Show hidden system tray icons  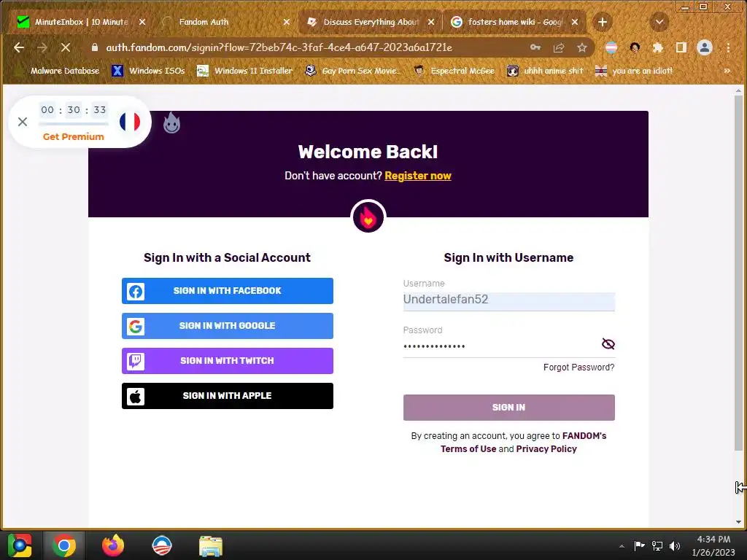[622, 545]
